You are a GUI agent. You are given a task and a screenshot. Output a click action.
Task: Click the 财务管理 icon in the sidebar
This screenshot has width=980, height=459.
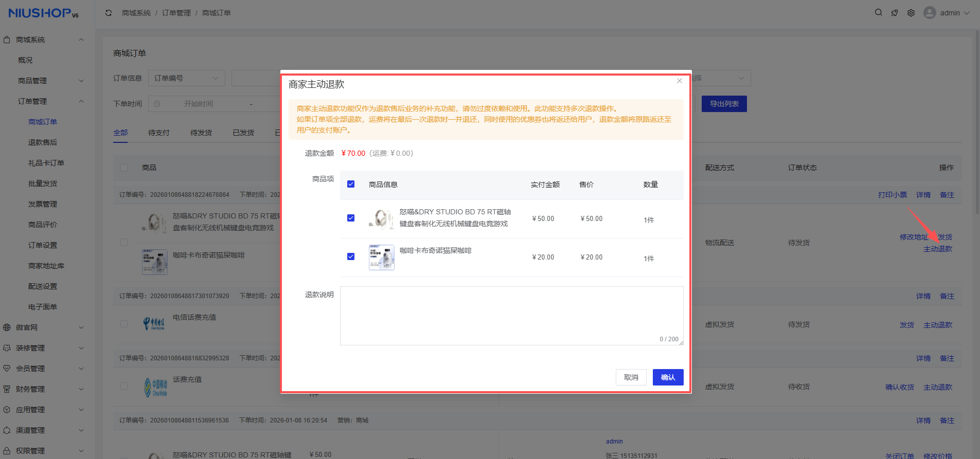coord(7,389)
